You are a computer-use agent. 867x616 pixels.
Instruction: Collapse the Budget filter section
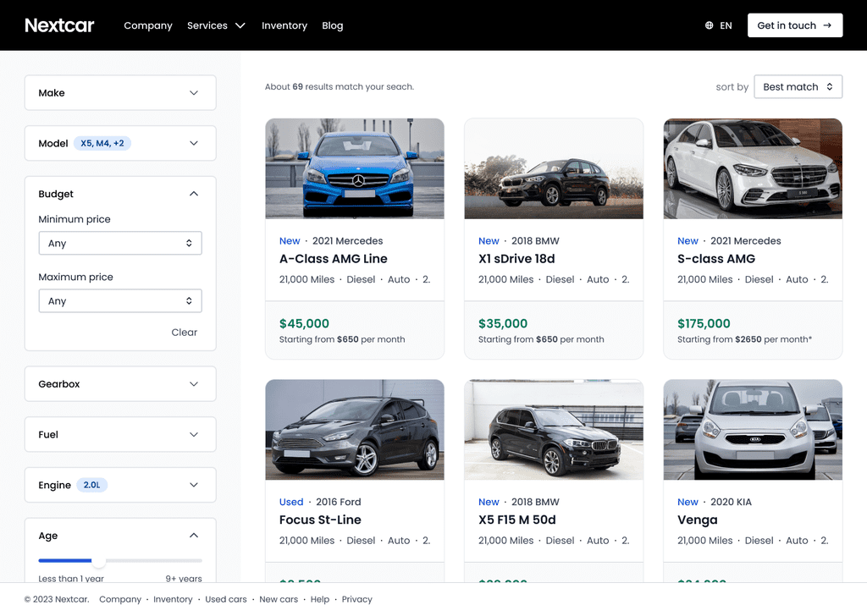194,194
